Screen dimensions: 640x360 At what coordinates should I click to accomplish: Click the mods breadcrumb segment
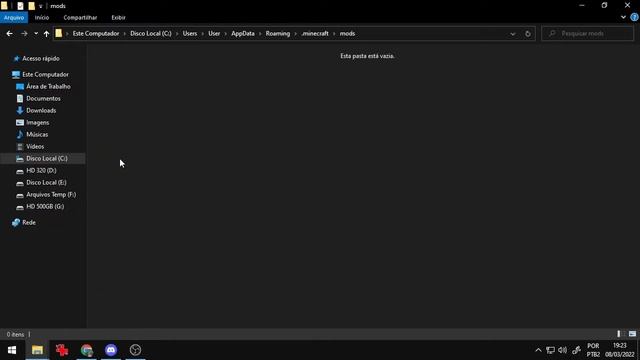[347, 33]
